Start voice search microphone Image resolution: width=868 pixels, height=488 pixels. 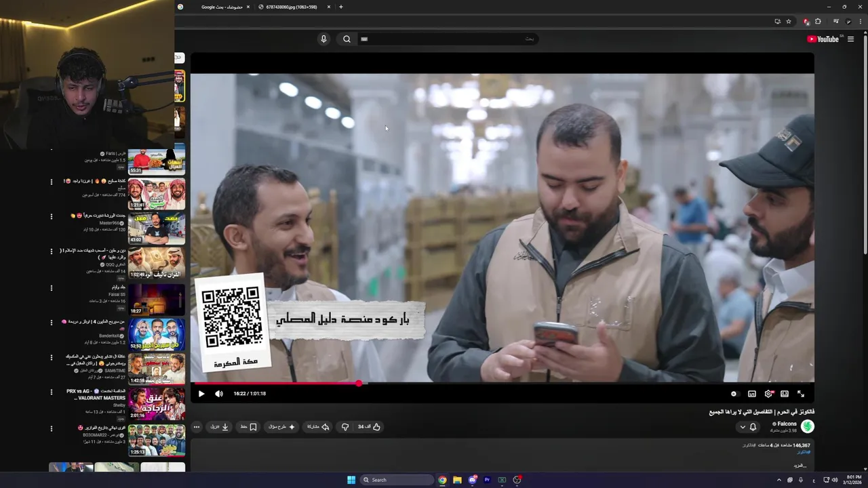click(323, 39)
